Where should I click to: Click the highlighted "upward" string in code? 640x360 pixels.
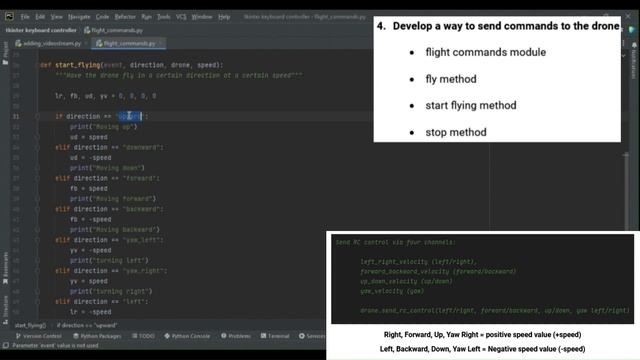[x=129, y=116]
